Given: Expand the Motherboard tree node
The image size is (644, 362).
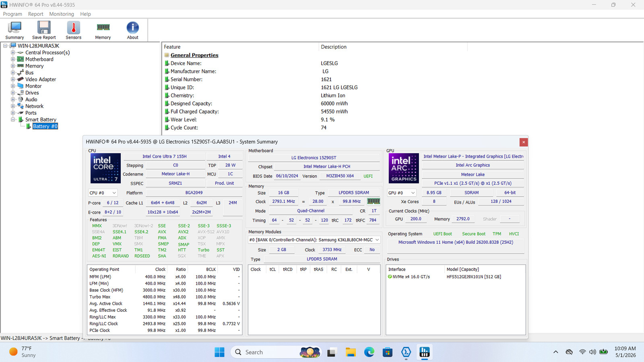Looking at the screenshot, I should point(13,59).
